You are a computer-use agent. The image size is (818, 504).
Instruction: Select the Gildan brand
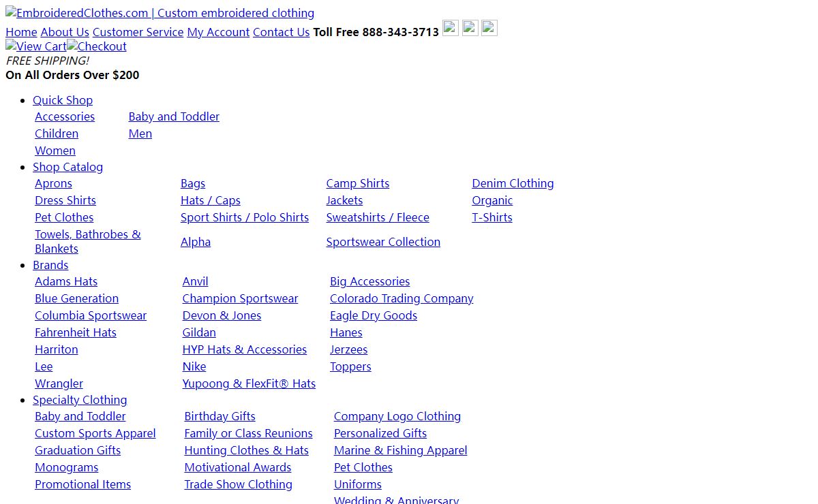(199, 332)
